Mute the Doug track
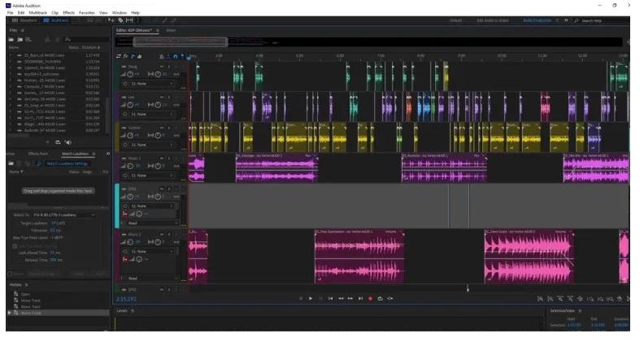Image resolution: width=644 pixels, height=342 pixels. click(161, 65)
